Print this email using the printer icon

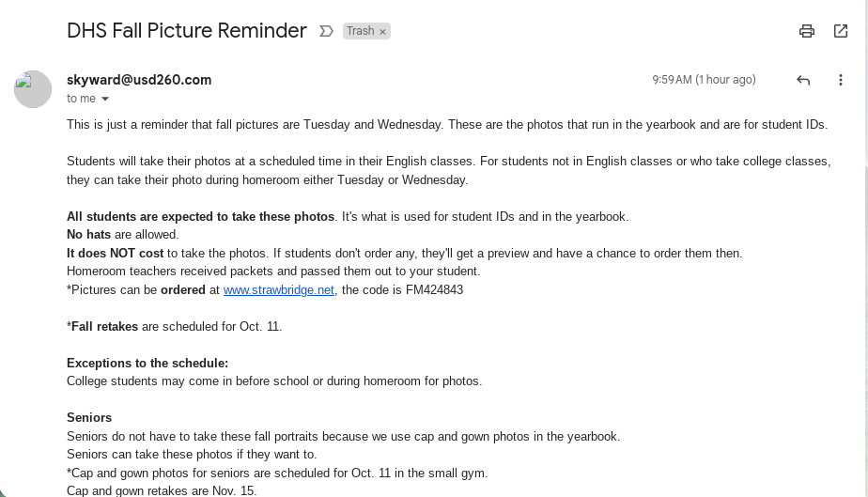tap(807, 31)
